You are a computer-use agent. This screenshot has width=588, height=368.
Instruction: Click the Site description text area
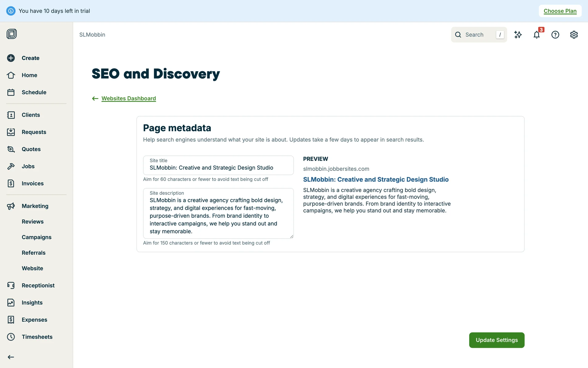click(218, 216)
